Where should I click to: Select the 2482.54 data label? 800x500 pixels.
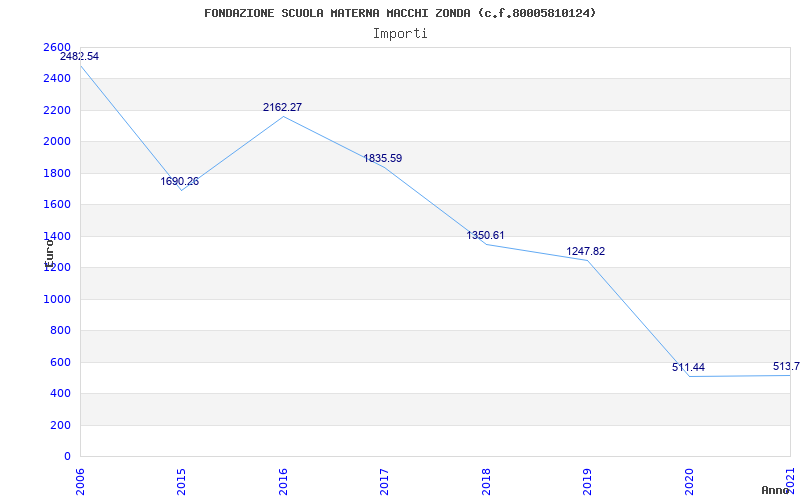[x=80, y=57]
